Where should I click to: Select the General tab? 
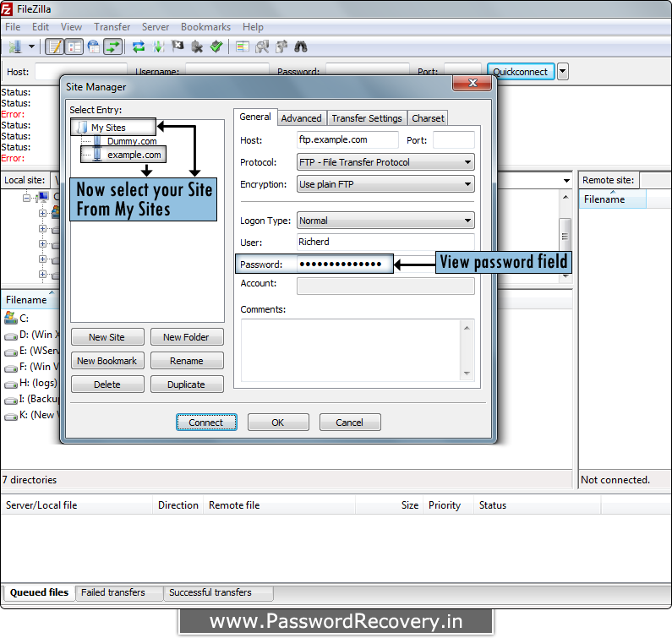tap(255, 117)
